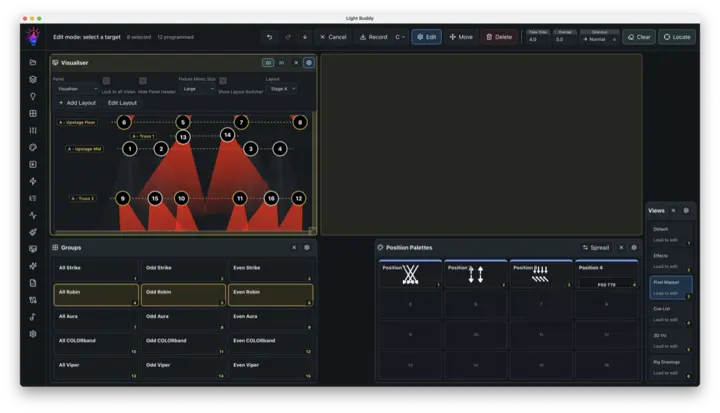The width and height of the screenshot is (720, 413).
Task: Open the monitor visualiser sidebar icon
Action: (33, 249)
